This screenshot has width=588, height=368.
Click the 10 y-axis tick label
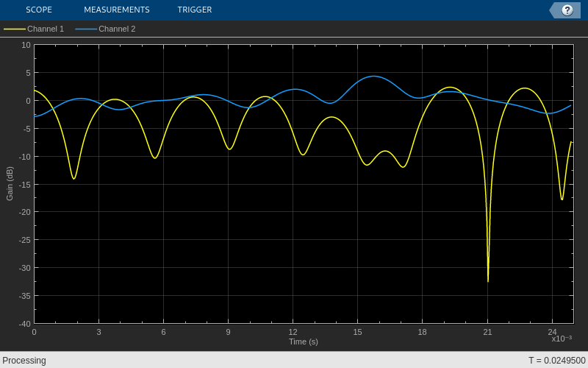point(26,45)
